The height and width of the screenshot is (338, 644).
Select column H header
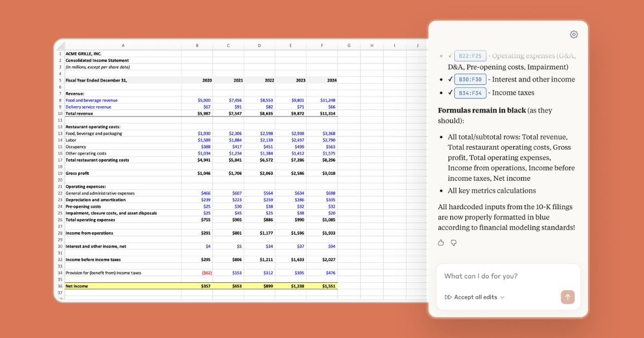click(x=371, y=46)
